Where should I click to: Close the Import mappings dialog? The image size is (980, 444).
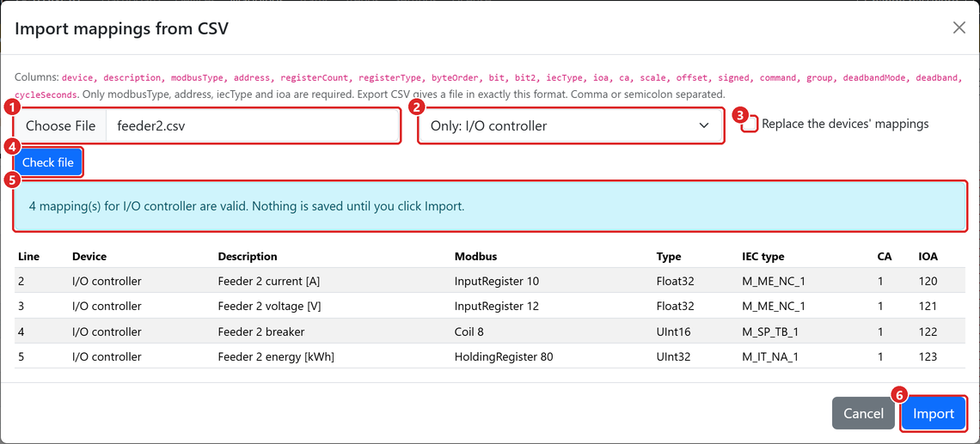[959, 28]
